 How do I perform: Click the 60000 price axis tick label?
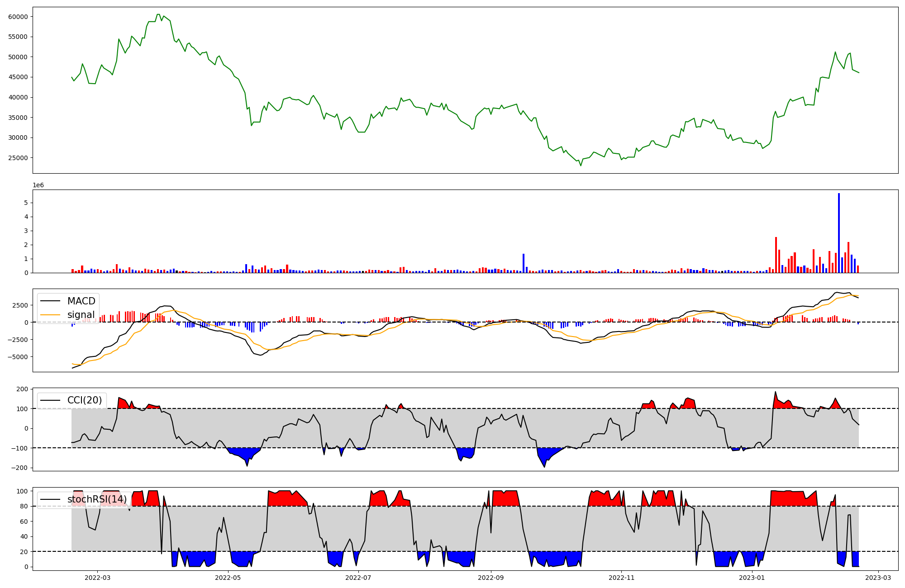[x=18, y=17]
